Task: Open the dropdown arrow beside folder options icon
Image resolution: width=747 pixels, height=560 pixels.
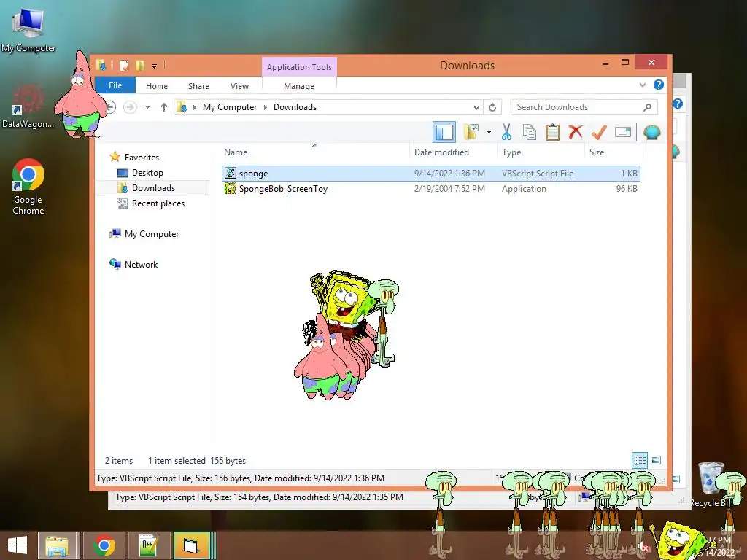Action: click(489, 132)
